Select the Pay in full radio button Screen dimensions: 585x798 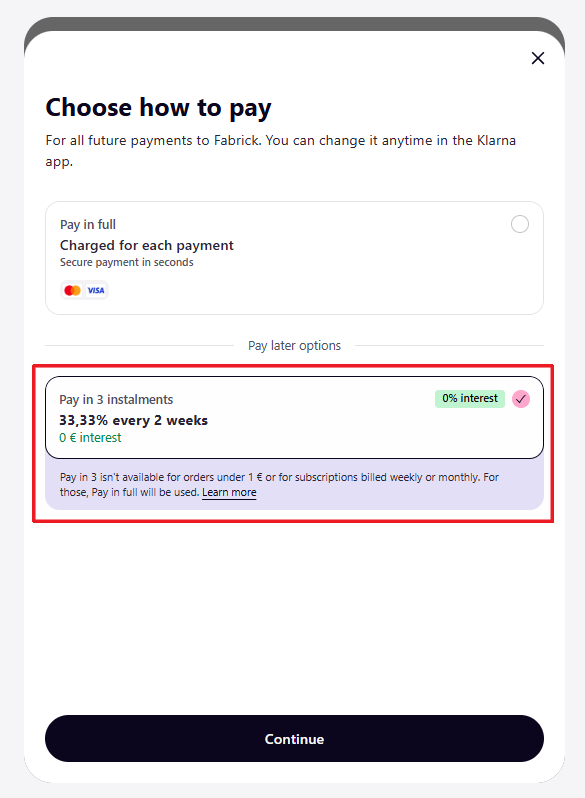tap(520, 224)
